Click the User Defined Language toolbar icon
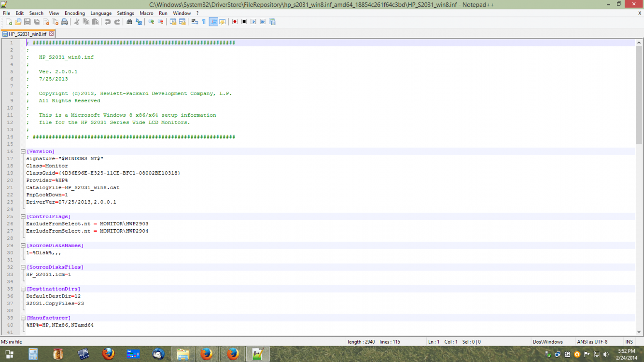Viewport: 644px width, 362px height. click(223, 22)
